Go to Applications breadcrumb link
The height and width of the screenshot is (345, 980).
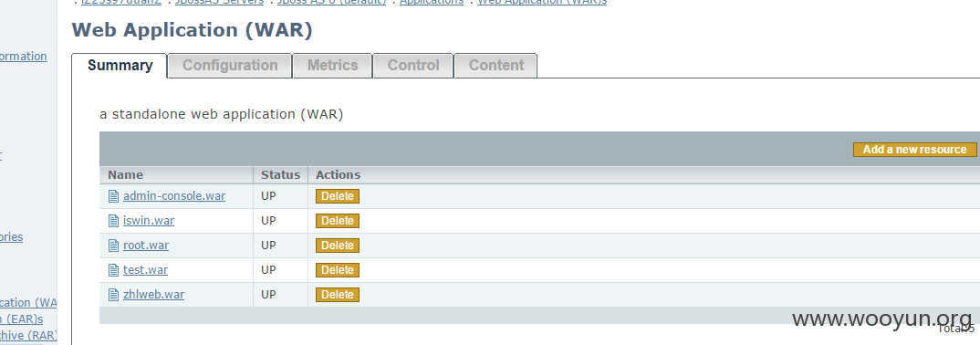tap(432, 2)
